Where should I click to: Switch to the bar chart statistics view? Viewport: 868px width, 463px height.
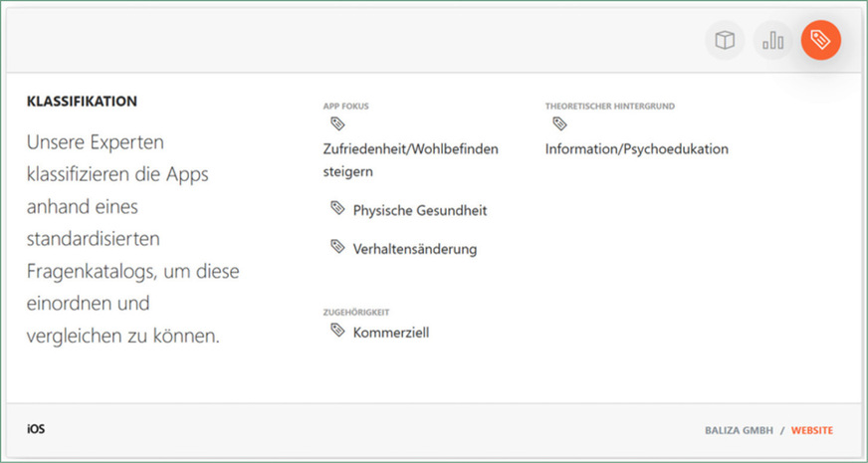[772, 41]
